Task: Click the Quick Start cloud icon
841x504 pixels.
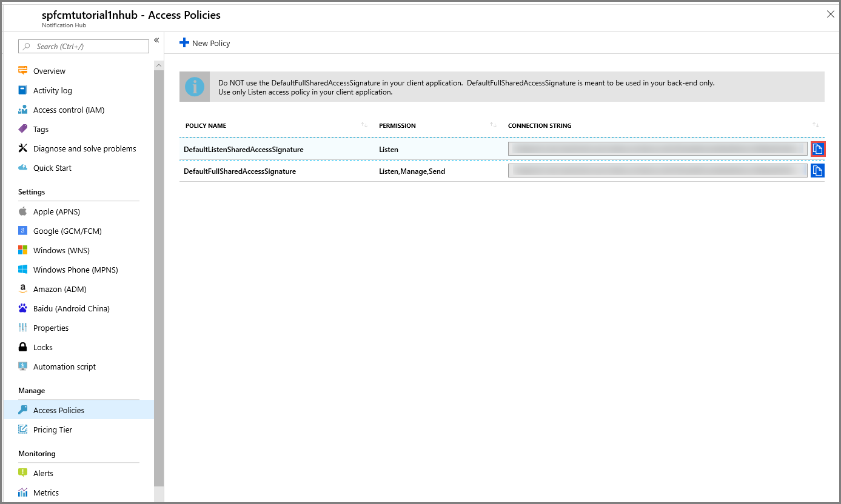Action: pos(23,168)
